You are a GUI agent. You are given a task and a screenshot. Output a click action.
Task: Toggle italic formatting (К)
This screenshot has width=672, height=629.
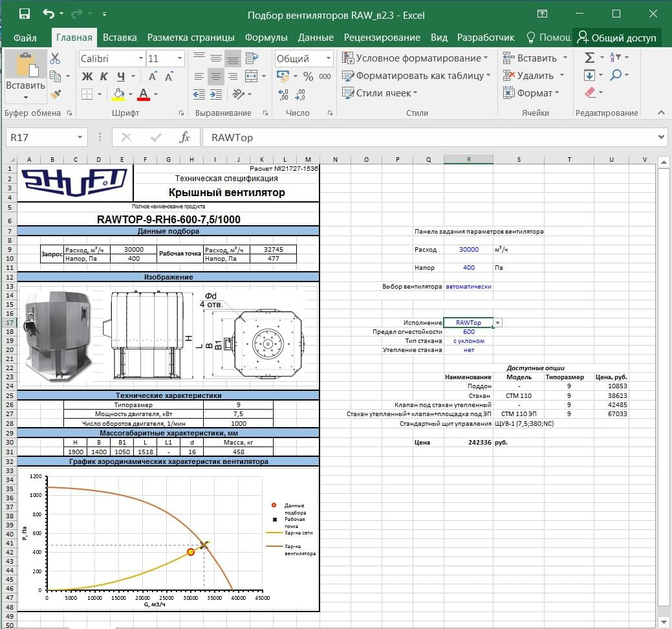104,76
